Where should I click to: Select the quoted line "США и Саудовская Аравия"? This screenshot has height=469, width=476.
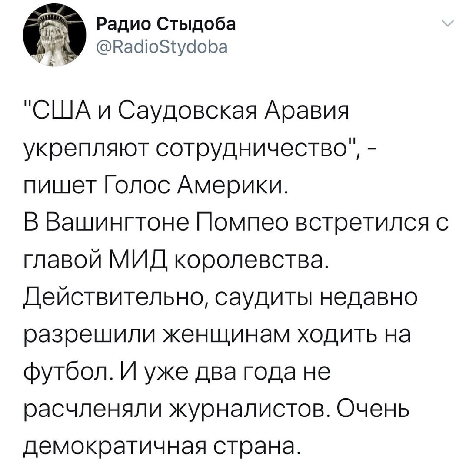(189, 111)
